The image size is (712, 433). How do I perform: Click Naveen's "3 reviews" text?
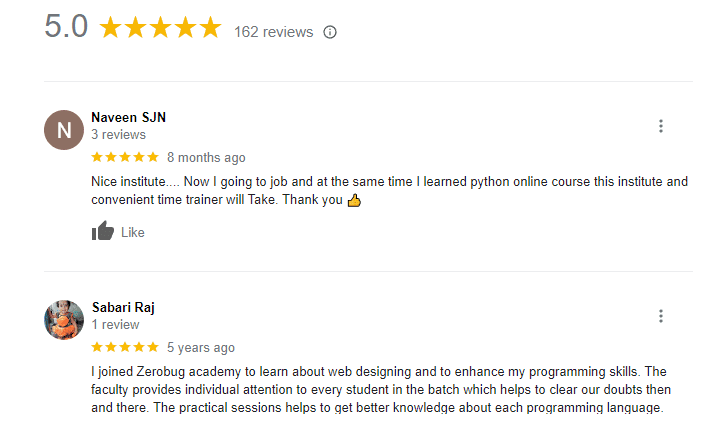118,134
